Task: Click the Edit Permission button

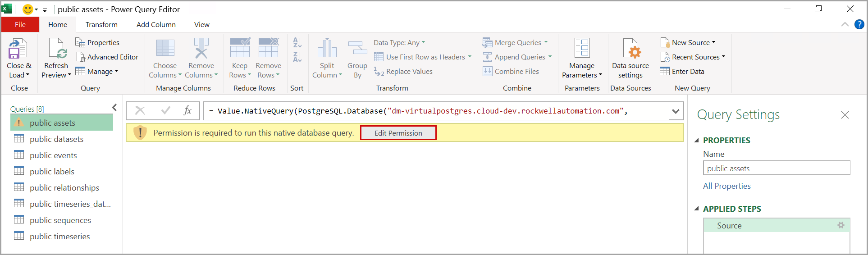Action: pos(398,133)
